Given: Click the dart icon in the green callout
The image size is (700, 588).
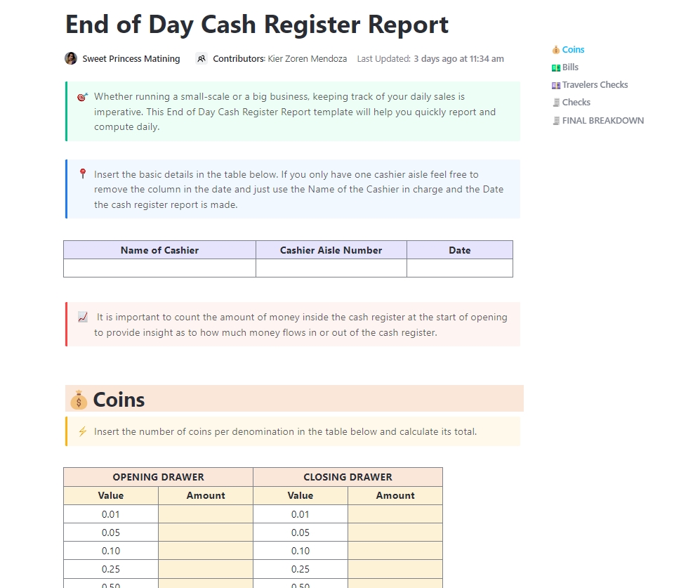Looking at the screenshot, I should coord(81,96).
